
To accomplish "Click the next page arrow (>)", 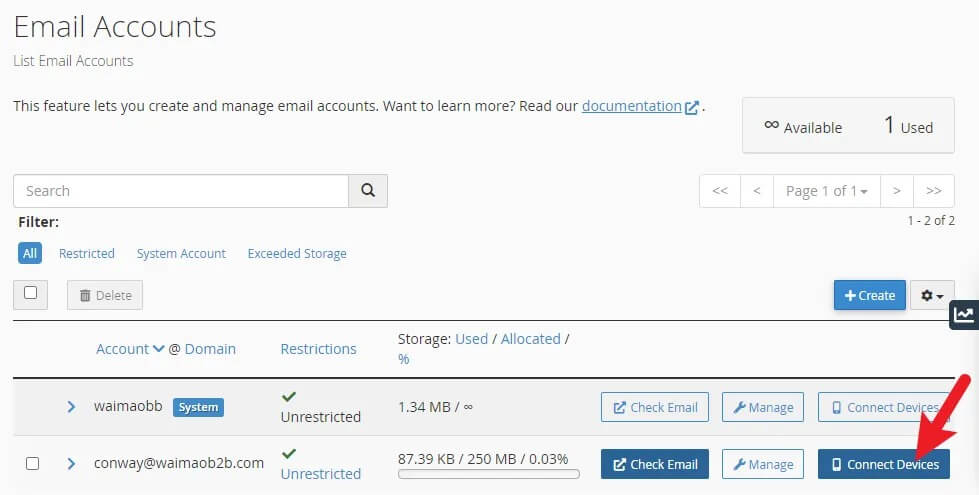I will point(897,191).
